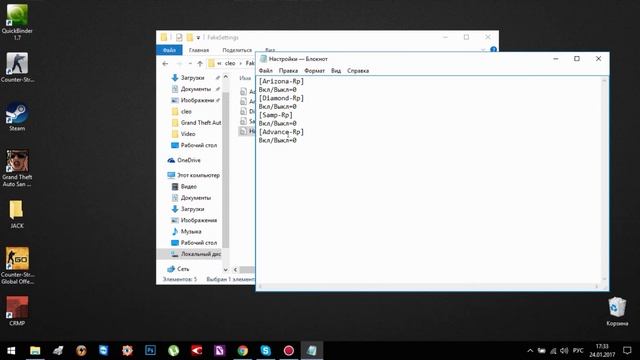Select Музыка in Explorer navigation pane
Viewport: 640px width, 360px height.
(191, 231)
